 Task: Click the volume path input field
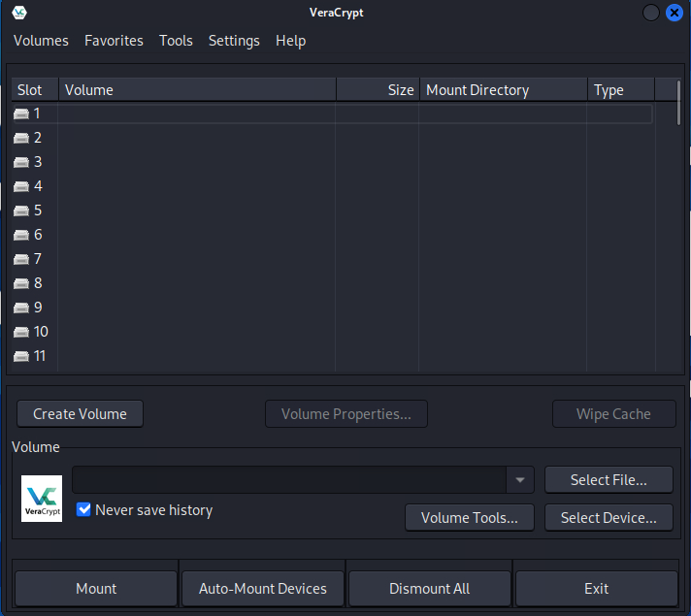(x=289, y=480)
